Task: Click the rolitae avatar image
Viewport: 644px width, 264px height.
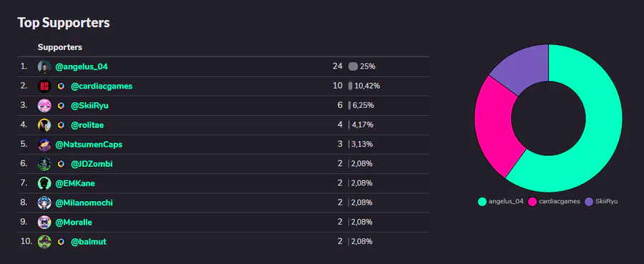Action: (44, 124)
